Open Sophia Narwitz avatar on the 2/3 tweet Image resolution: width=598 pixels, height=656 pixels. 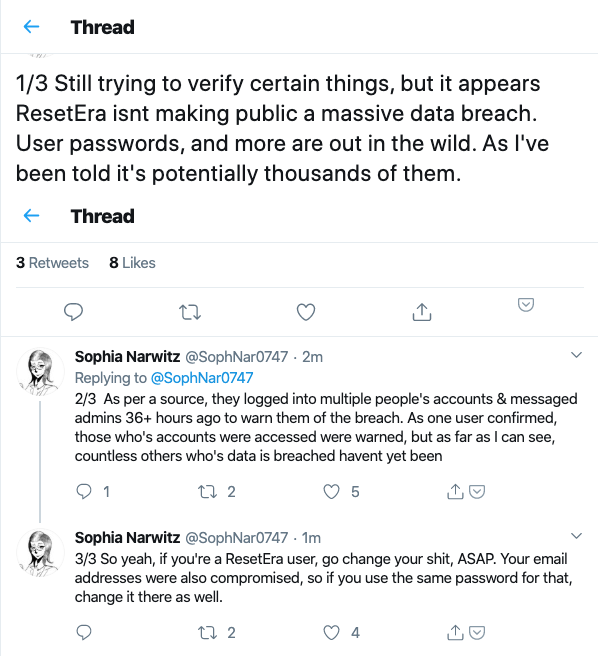pyautogui.click(x=40, y=372)
